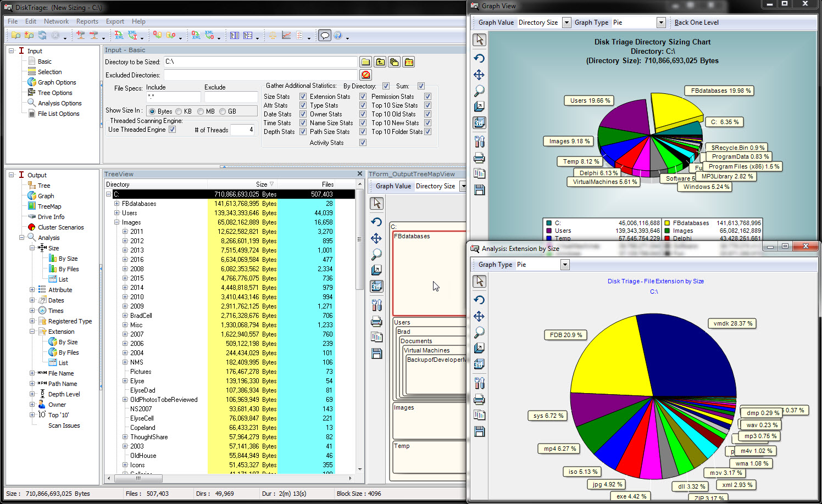This screenshot has width=822, height=504.
Task: Select the GB size unit radio button
Action: point(223,111)
